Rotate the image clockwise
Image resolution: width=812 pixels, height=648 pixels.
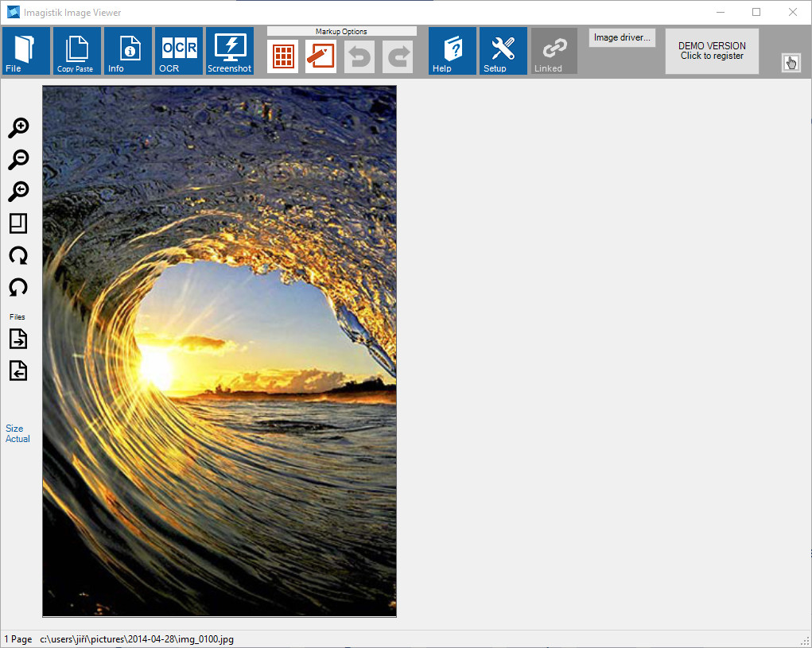coord(18,255)
